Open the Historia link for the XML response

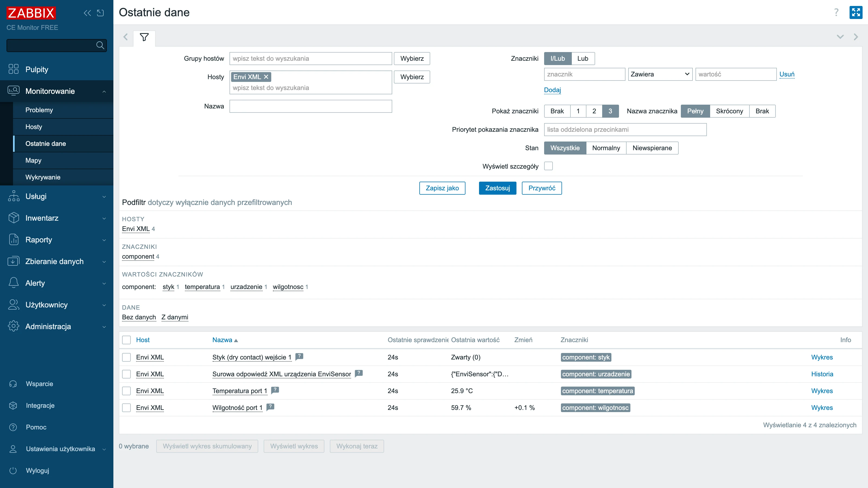pyautogui.click(x=822, y=374)
